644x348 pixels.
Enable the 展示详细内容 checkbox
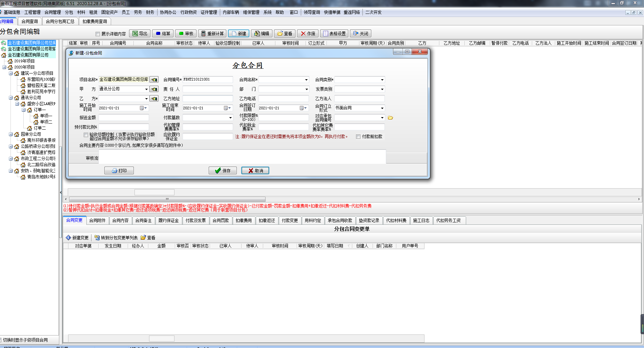pos(98,34)
